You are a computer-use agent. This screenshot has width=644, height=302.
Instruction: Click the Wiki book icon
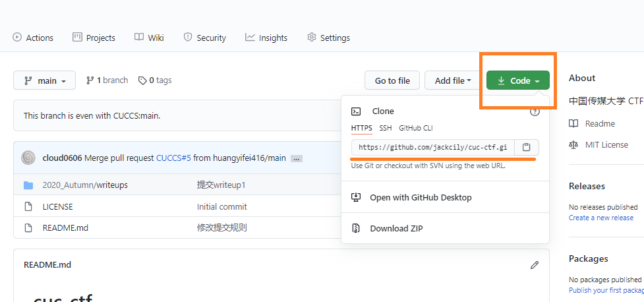(x=139, y=37)
